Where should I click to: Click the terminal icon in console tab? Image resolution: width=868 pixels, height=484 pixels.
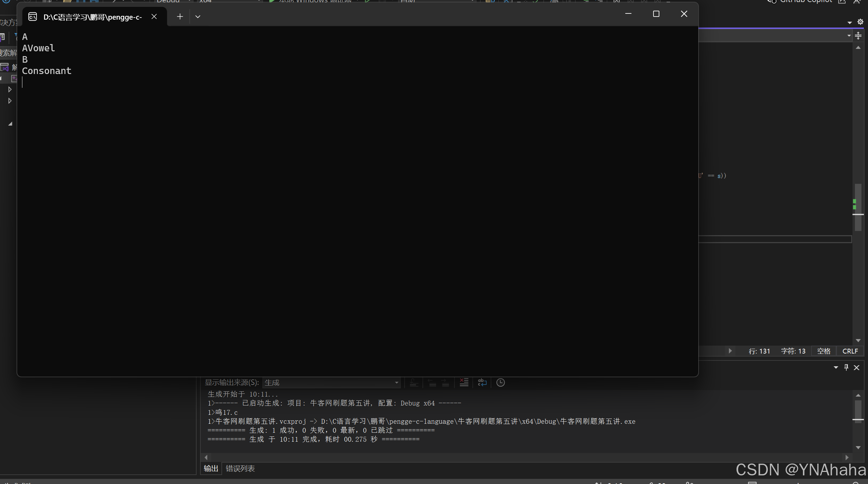[x=33, y=17]
